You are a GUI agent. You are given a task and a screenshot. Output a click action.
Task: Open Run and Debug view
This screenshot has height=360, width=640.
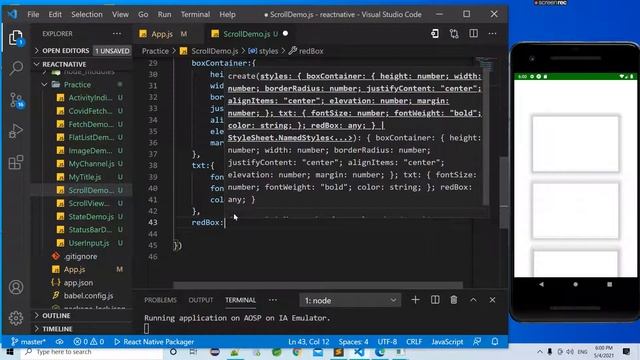tap(16, 131)
